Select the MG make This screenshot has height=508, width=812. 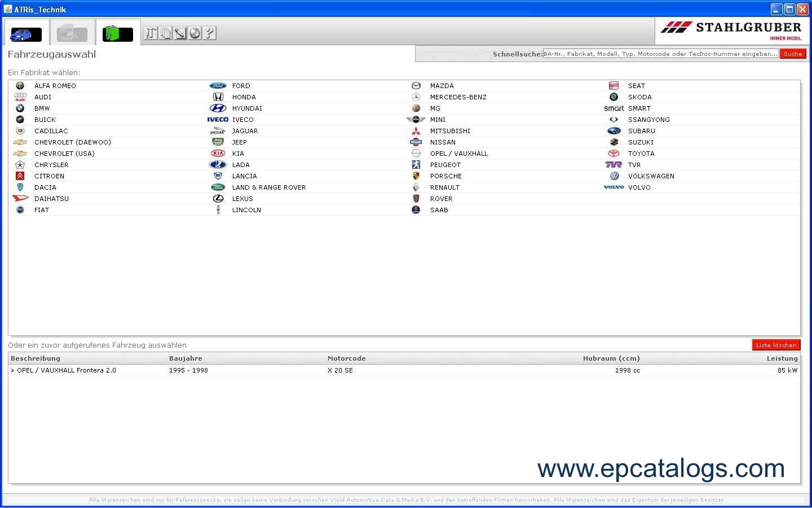coord(435,108)
